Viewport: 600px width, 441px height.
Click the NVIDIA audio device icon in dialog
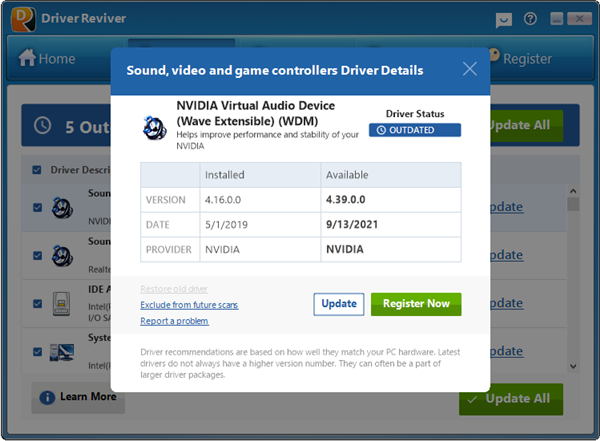pyautogui.click(x=155, y=128)
